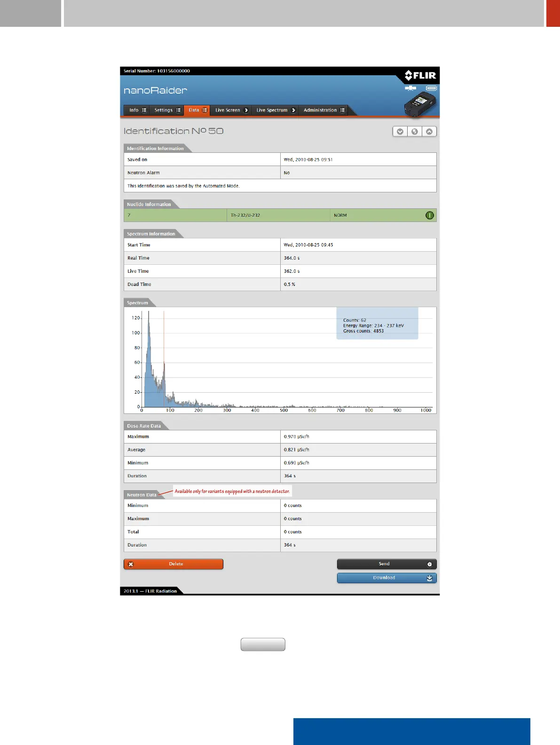560x745 pixels.
Task: Click the Identification No 50 heading
Action: [x=174, y=131]
